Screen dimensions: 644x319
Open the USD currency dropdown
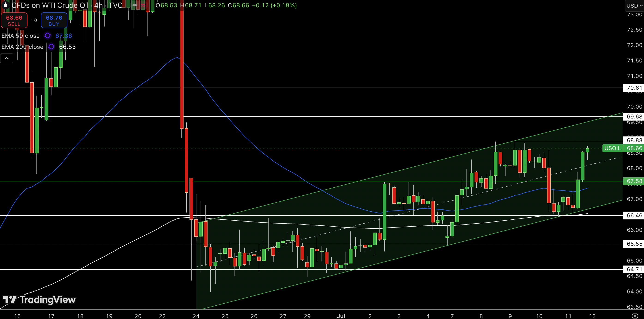click(x=634, y=6)
